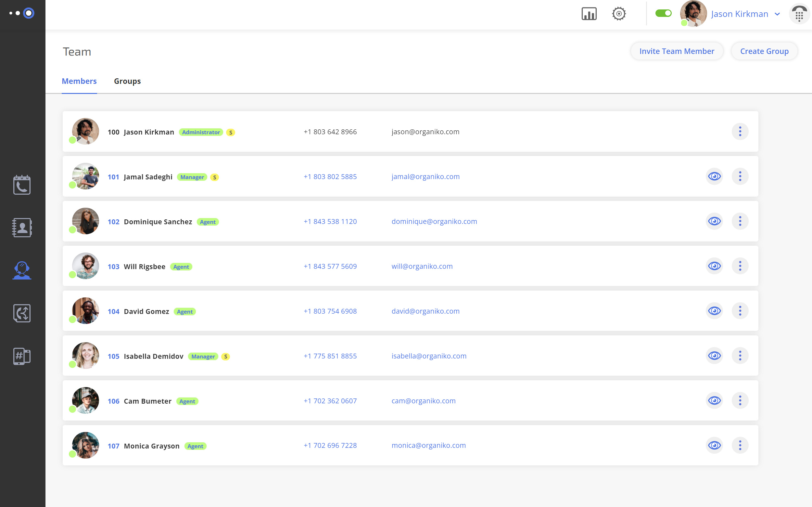Open the three-dot menu for Isabella Demidov
The width and height of the screenshot is (812, 507).
[740, 356]
